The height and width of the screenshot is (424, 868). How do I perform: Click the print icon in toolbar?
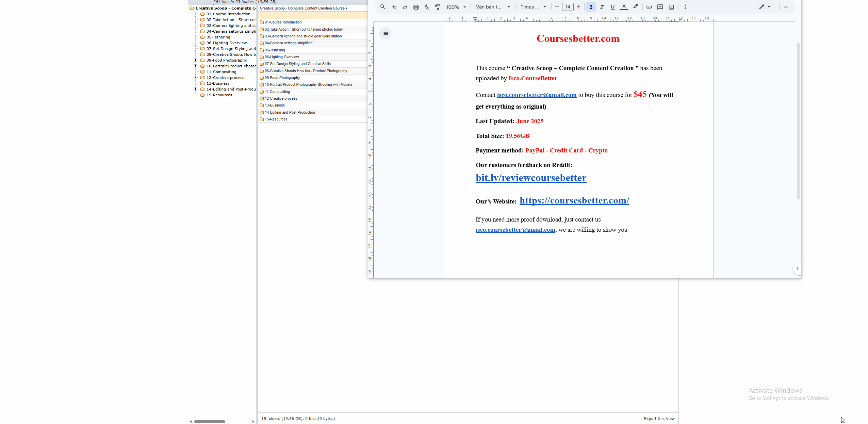[x=416, y=7]
